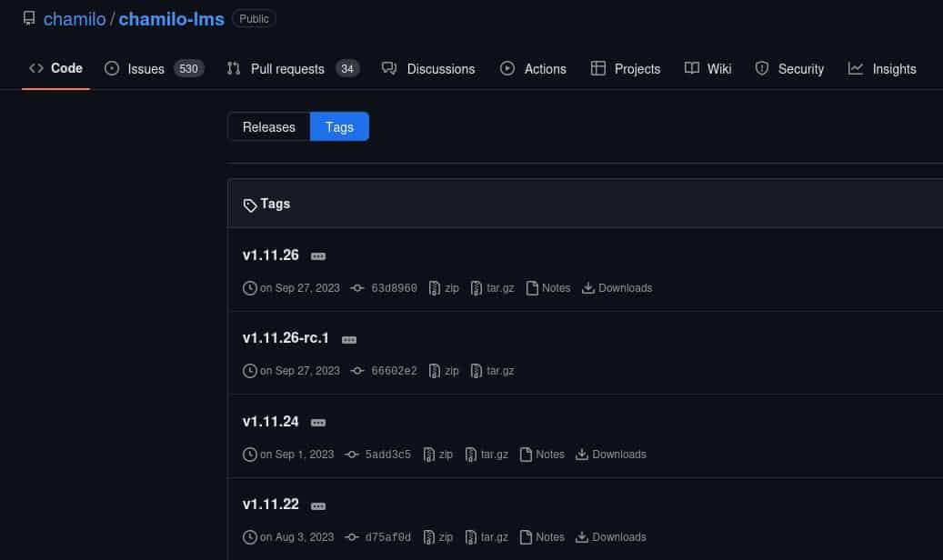Open Downloads for v1.11.24

[611, 455]
